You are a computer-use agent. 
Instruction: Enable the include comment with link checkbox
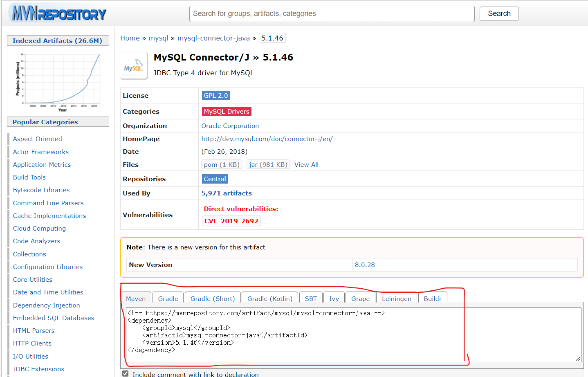pyautogui.click(x=125, y=373)
